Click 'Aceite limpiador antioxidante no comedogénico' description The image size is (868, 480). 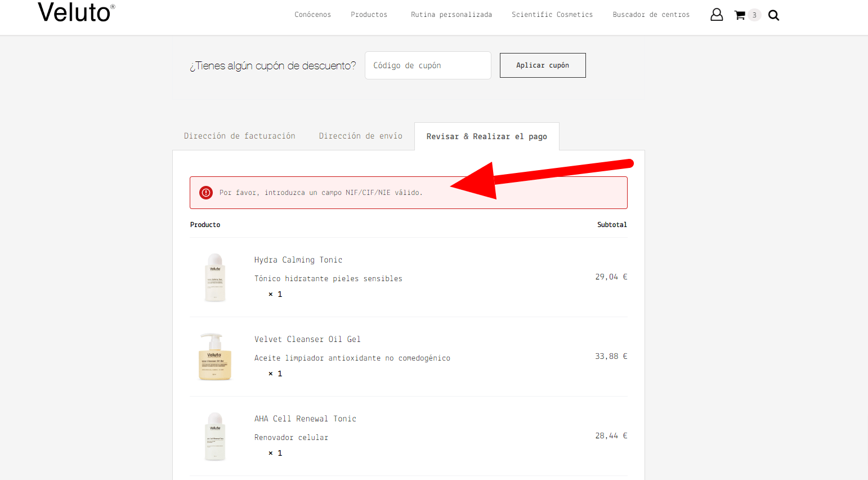352,358
